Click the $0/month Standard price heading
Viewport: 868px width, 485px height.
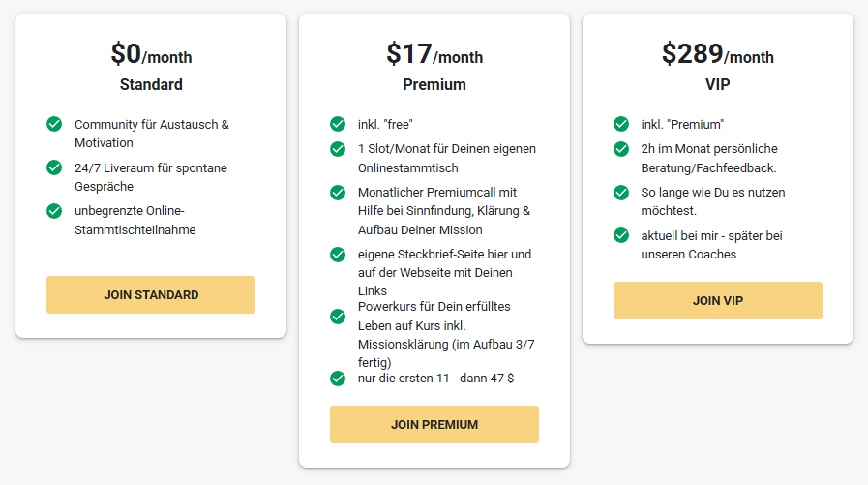(x=151, y=54)
